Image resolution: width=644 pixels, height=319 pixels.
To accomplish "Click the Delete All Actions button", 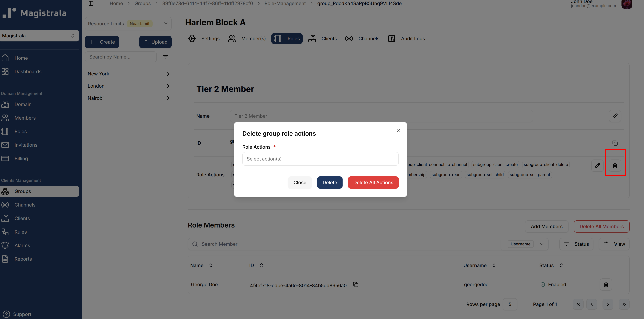I will 373,182.
